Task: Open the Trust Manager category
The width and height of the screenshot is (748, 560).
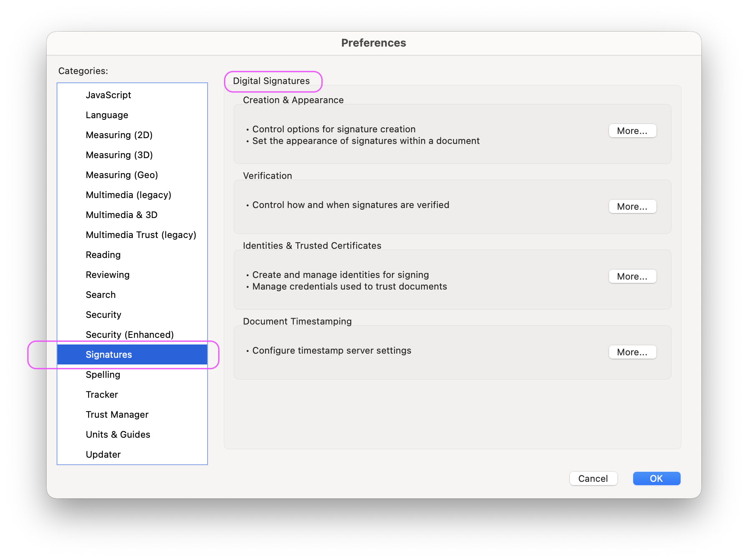Action: click(x=117, y=414)
